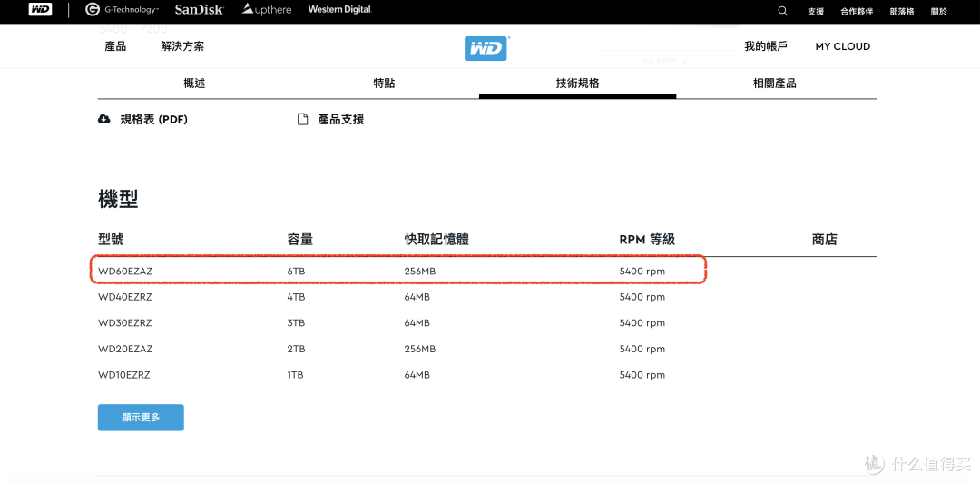Click the central blue WD logo
This screenshot has height=484, width=980.
click(486, 48)
